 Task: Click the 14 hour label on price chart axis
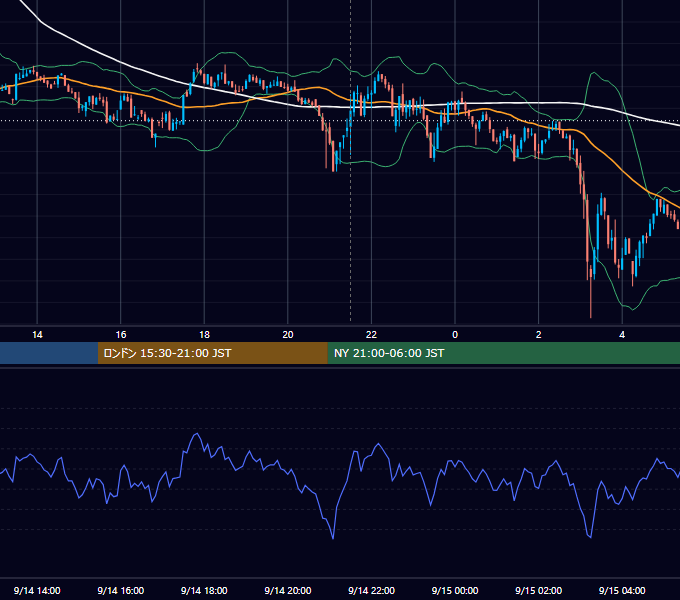coord(37,335)
